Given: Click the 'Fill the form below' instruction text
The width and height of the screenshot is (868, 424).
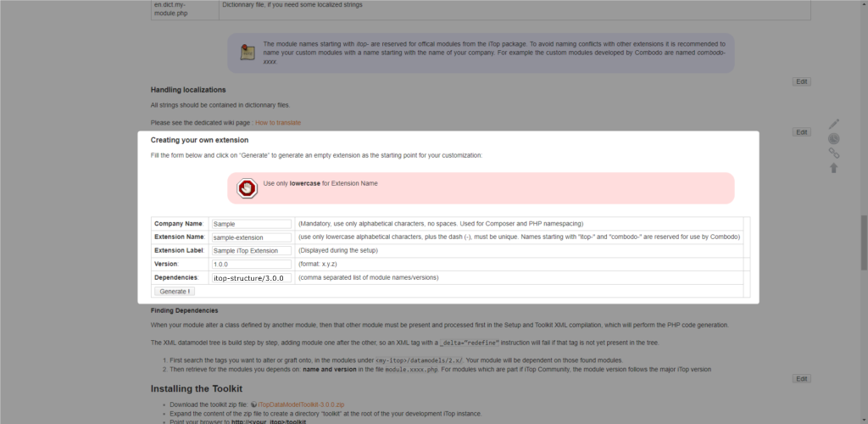Looking at the screenshot, I should pos(317,155).
